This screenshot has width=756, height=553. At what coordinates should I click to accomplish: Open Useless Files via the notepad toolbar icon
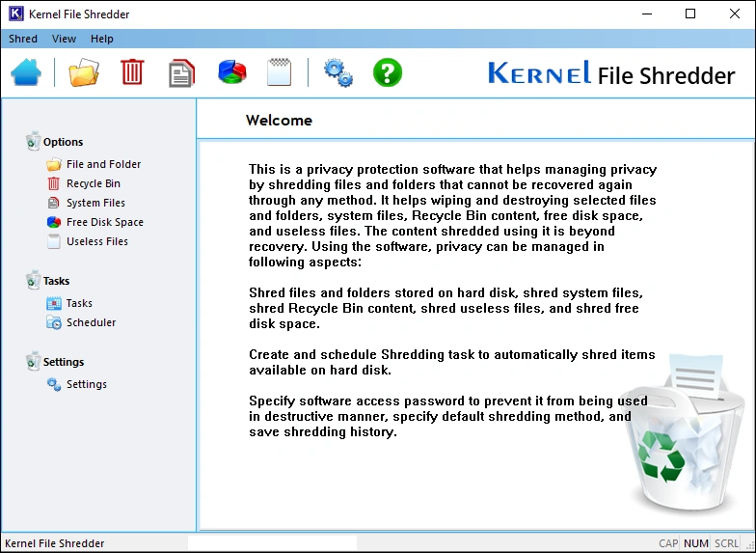(279, 72)
